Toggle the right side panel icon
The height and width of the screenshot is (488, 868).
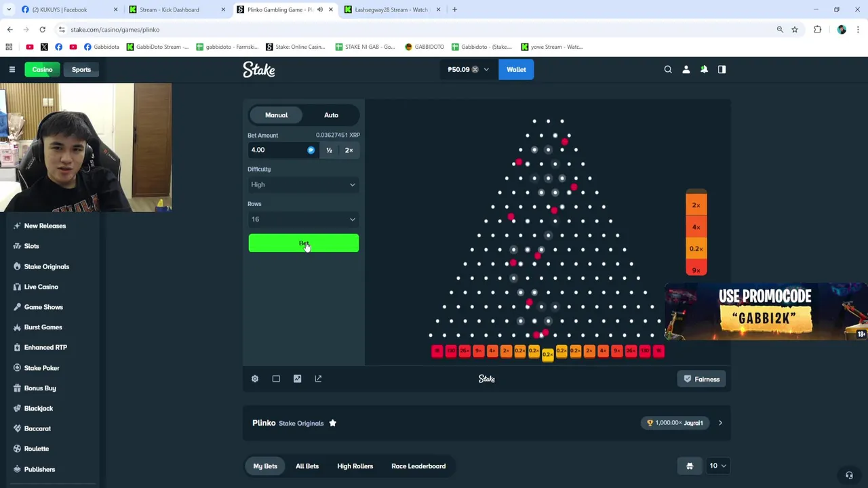pyautogui.click(x=722, y=69)
